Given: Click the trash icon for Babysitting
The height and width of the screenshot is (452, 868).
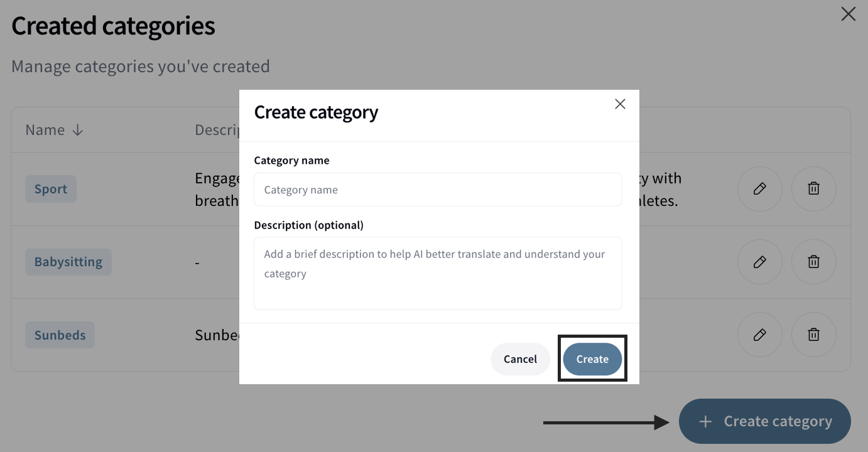Looking at the screenshot, I should click(x=813, y=262).
